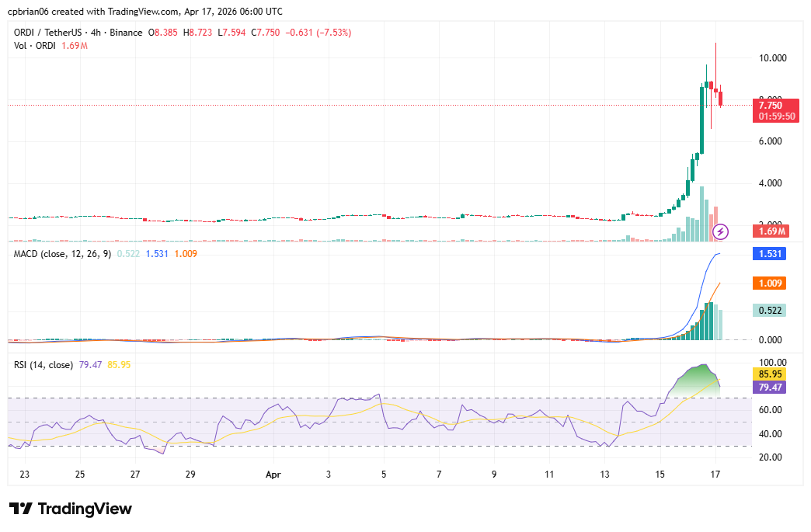
Task: Click the blue 1.531 MACD value label
Action: tap(769, 254)
